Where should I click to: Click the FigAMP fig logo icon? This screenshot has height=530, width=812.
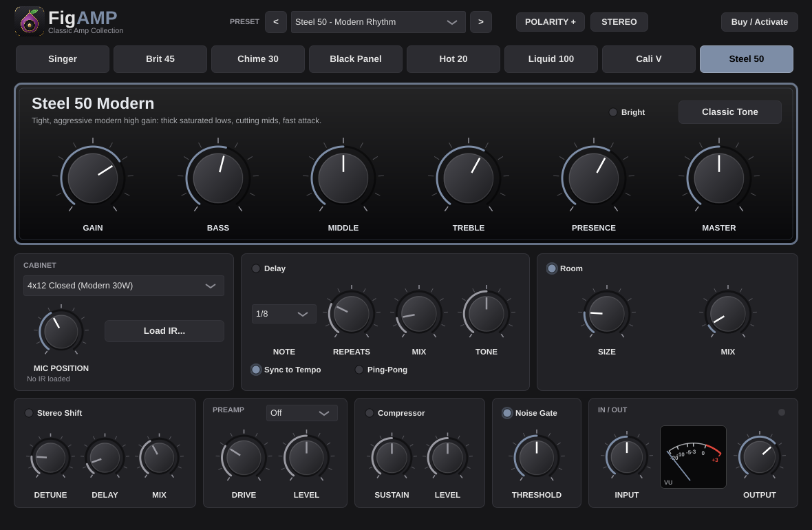30,21
